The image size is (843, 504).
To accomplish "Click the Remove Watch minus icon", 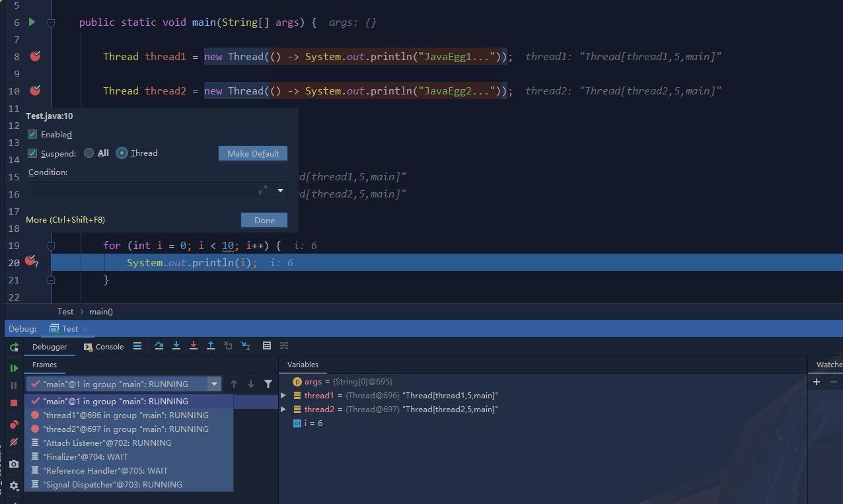I will (834, 382).
